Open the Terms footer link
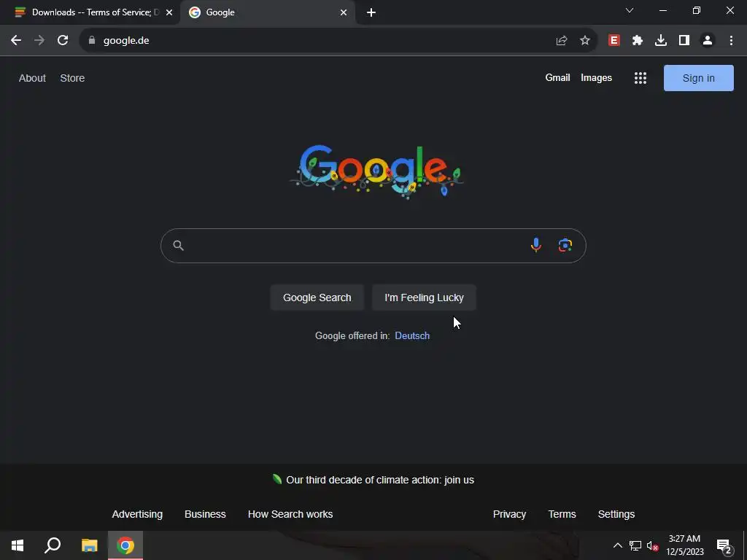 click(x=562, y=514)
